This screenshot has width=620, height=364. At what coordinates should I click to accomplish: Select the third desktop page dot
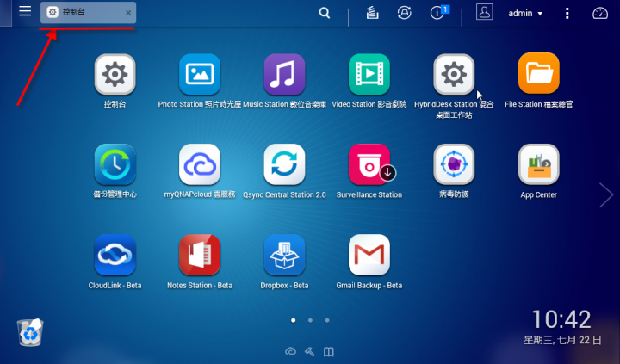[327, 320]
